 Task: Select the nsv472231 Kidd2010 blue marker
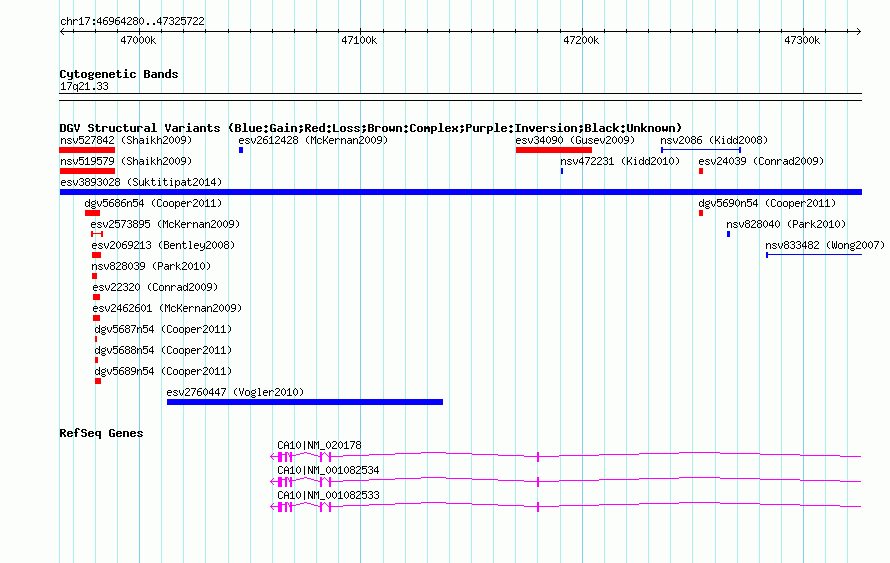(x=562, y=171)
